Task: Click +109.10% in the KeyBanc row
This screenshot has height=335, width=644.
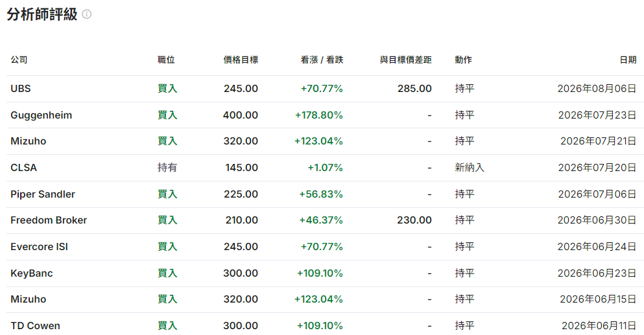Action: click(320, 273)
